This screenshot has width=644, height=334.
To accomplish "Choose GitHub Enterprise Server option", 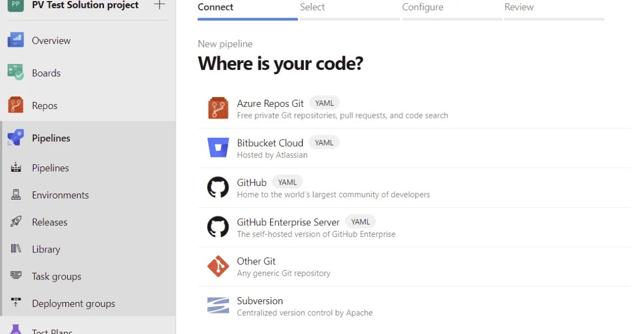I will coord(414,227).
